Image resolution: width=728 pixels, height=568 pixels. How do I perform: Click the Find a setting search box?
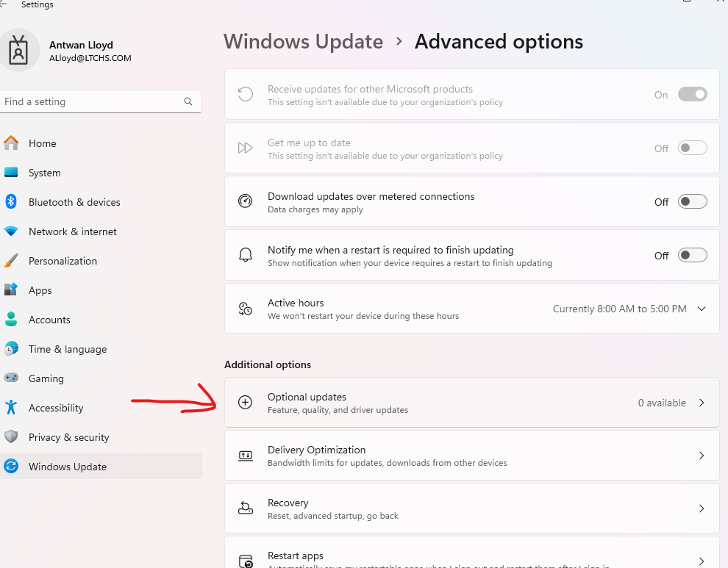point(101,101)
